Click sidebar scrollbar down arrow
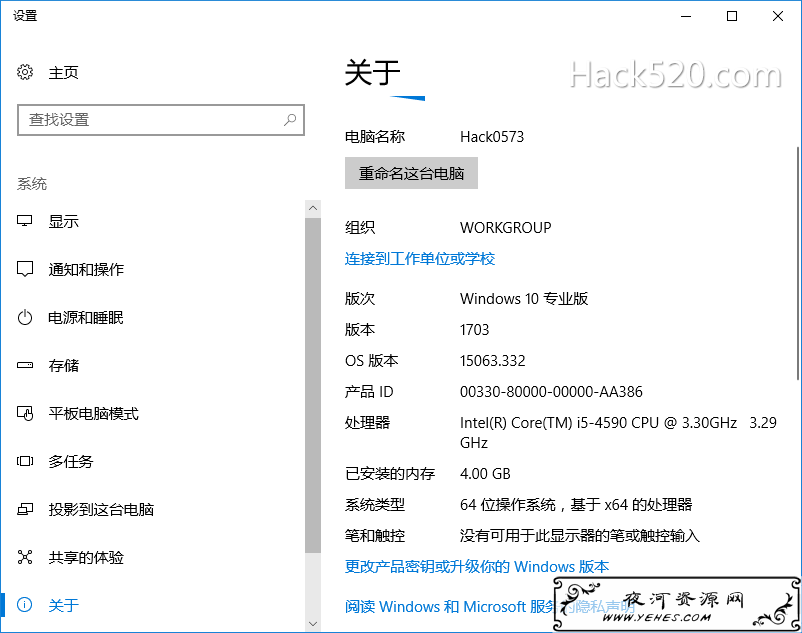The width and height of the screenshot is (802, 633). 313,623
